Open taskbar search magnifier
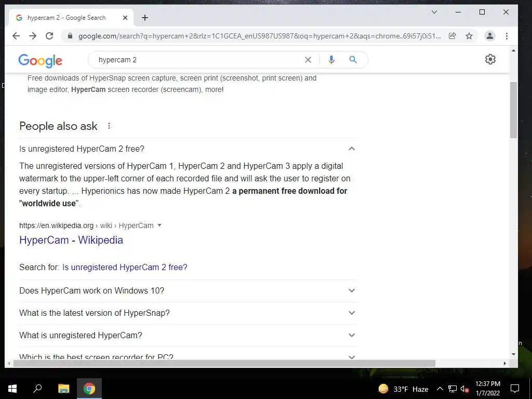This screenshot has width=532, height=399. [37, 389]
